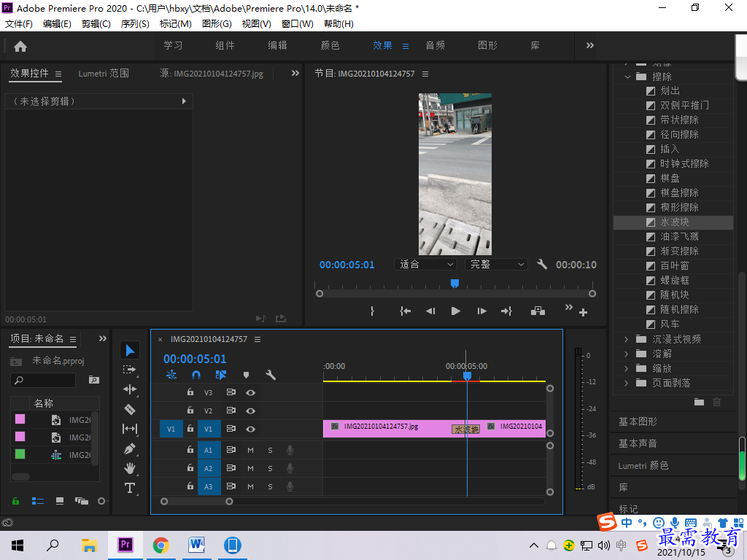Image resolution: width=747 pixels, height=560 pixels.
Task: Click pink label swatch of first item
Action: point(20,419)
